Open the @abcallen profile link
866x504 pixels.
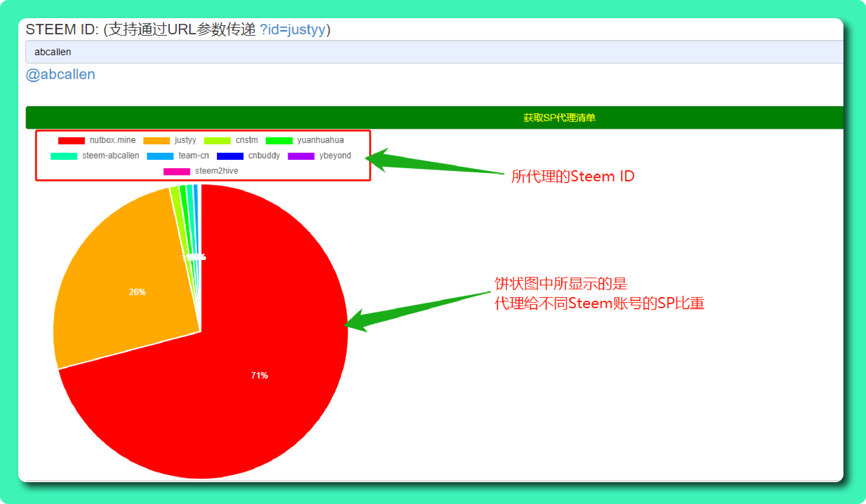pos(61,74)
